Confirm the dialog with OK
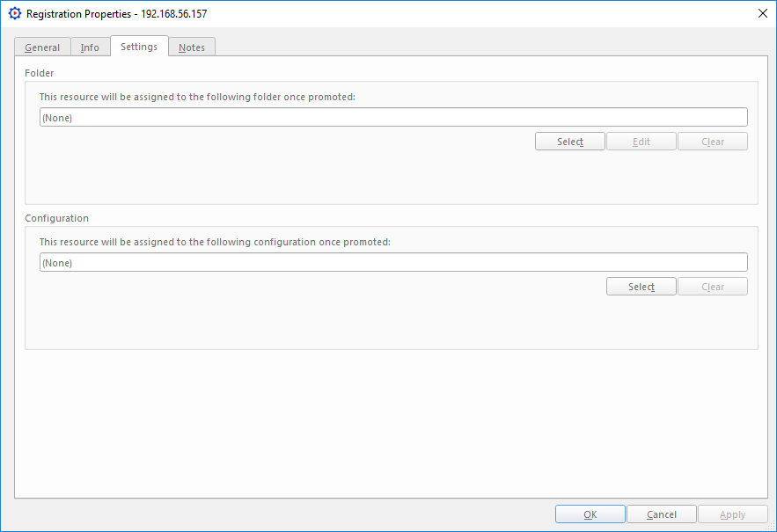Image resolution: width=777 pixels, height=532 pixels. pos(590,514)
